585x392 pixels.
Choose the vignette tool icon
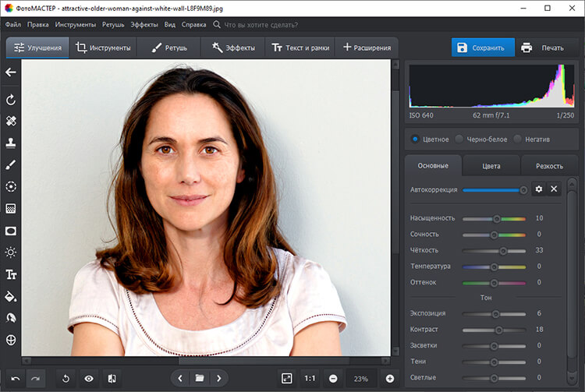coord(11,231)
